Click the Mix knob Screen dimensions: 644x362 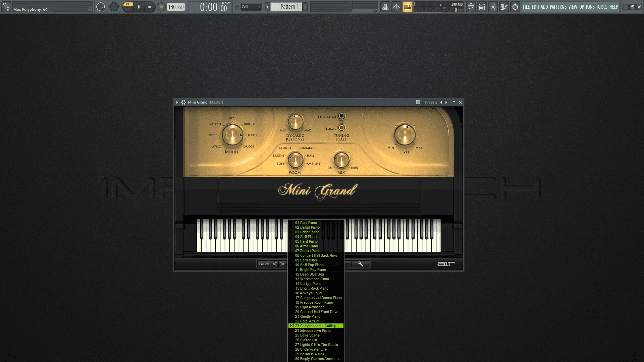[x=341, y=160]
